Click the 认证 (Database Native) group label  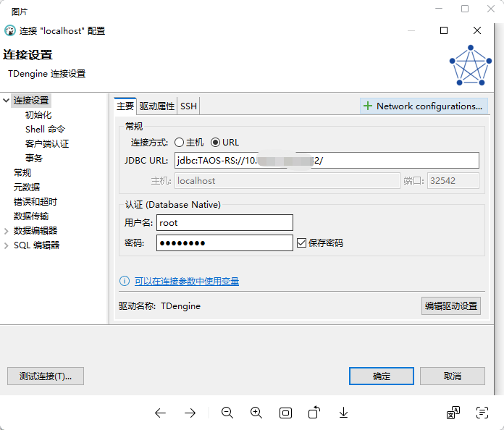point(172,205)
